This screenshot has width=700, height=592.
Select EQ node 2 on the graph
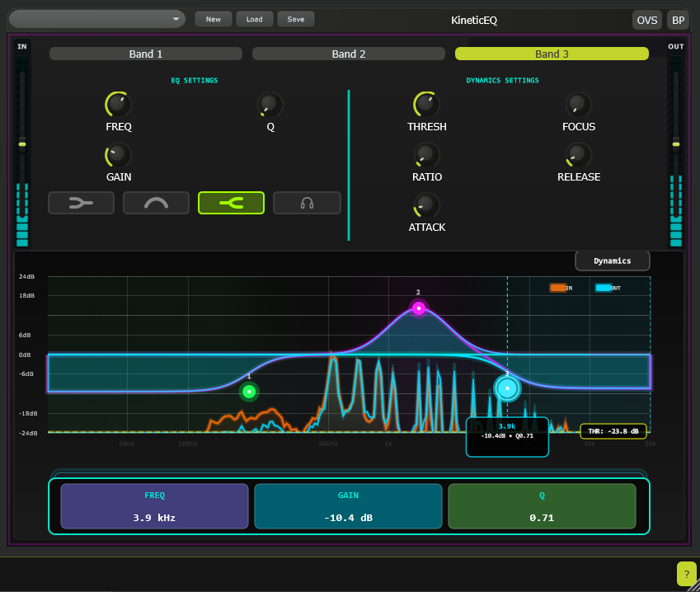click(x=418, y=308)
